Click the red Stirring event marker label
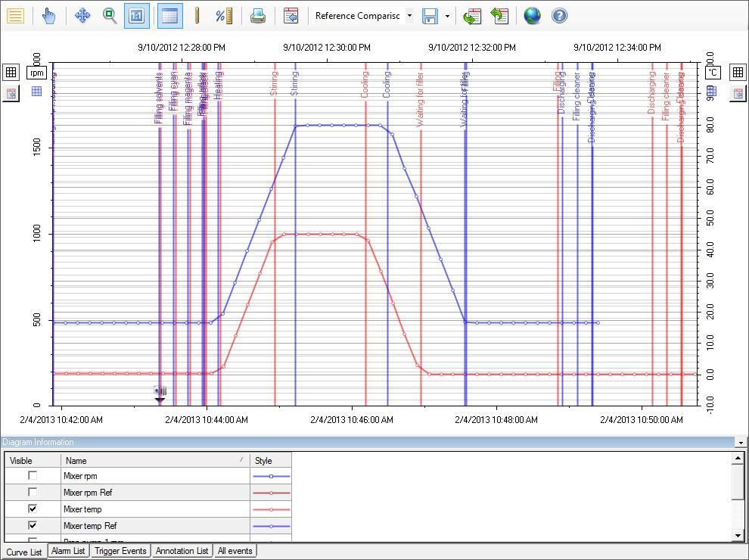The image size is (749, 560). coord(274,83)
